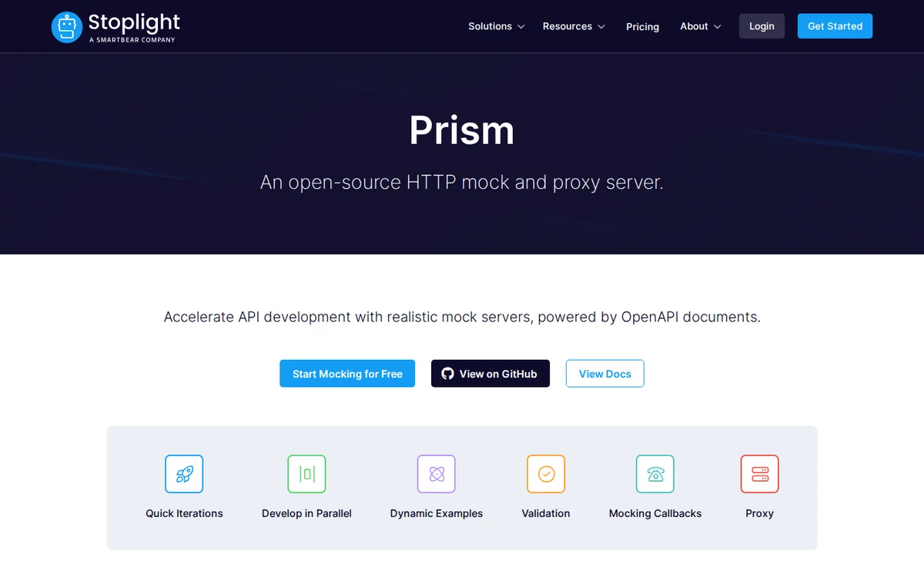The image size is (924, 578).
Task: Click the GitHub octocat icon
Action: [447, 374]
